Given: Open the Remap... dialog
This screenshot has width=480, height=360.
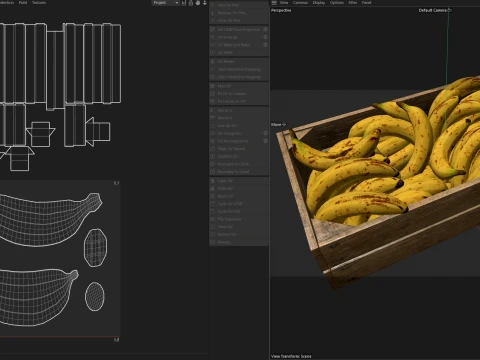Looking at the screenshot, I should point(239,242).
